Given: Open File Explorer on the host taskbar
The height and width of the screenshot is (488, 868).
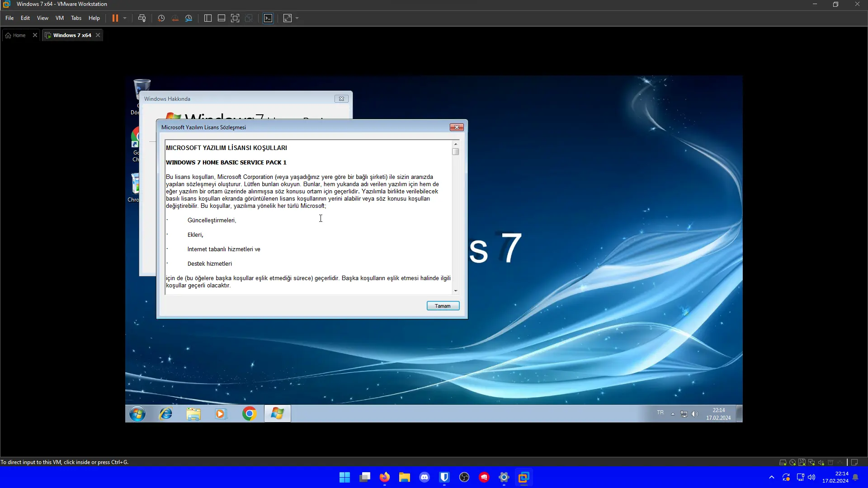Looking at the screenshot, I should (405, 477).
